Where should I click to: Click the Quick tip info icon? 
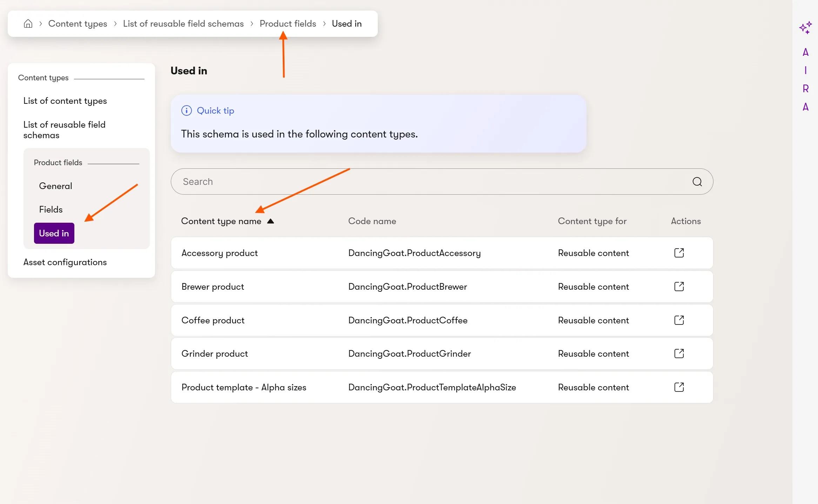186,110
